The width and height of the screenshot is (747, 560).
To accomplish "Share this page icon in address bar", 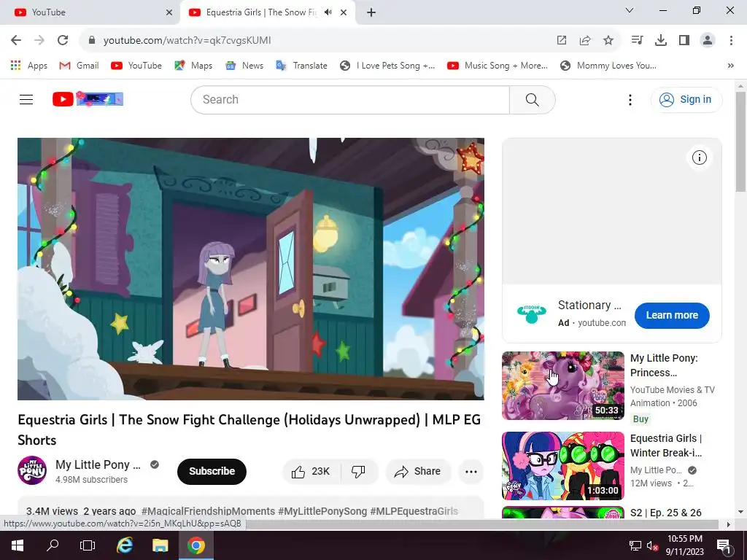I will tap(585, 41).
